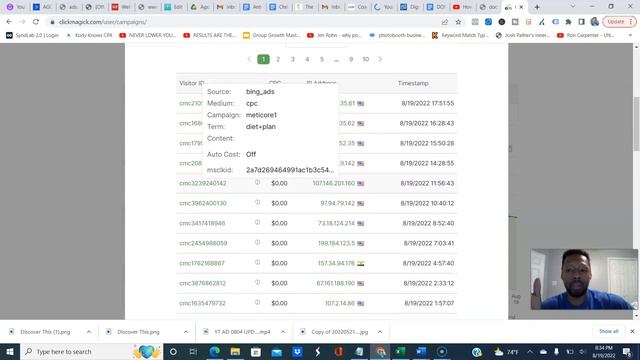Open visitor cmc1762168867 link
Image resolution: width=640 pixels, height=360 pixels.
pos(202,263)
